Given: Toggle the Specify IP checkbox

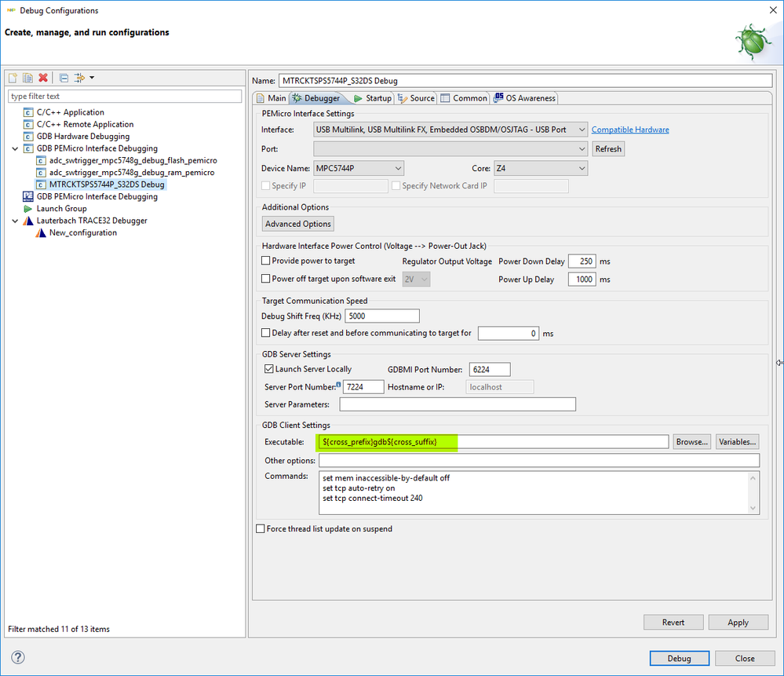Looking at the screenshot, I should [266, 185].
